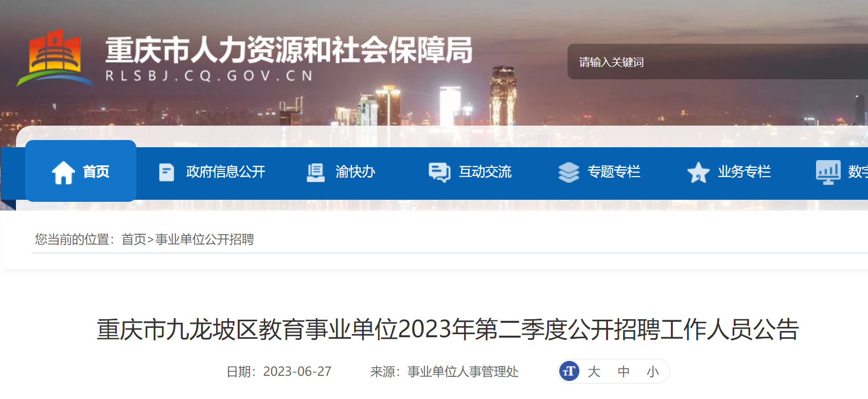Click the 专题专栏 layers icon

(x=569, y=172)
